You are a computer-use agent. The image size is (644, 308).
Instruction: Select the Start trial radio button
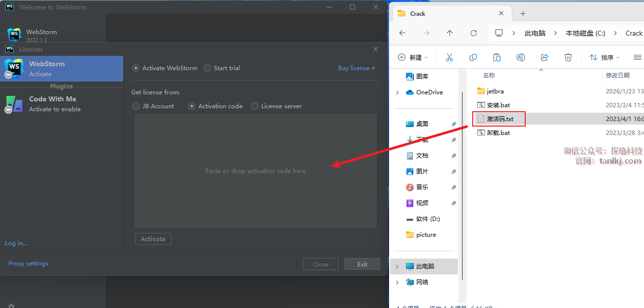207,68
